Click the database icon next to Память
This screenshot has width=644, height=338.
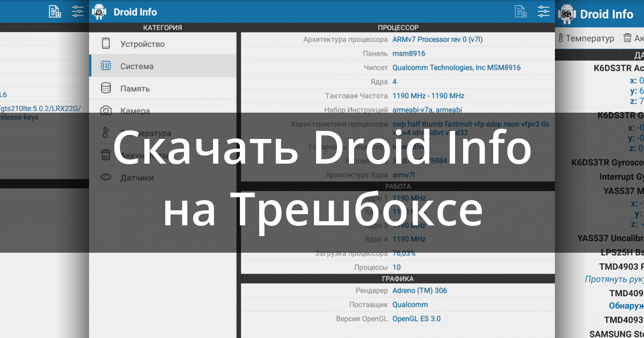(x=106, y=89)
